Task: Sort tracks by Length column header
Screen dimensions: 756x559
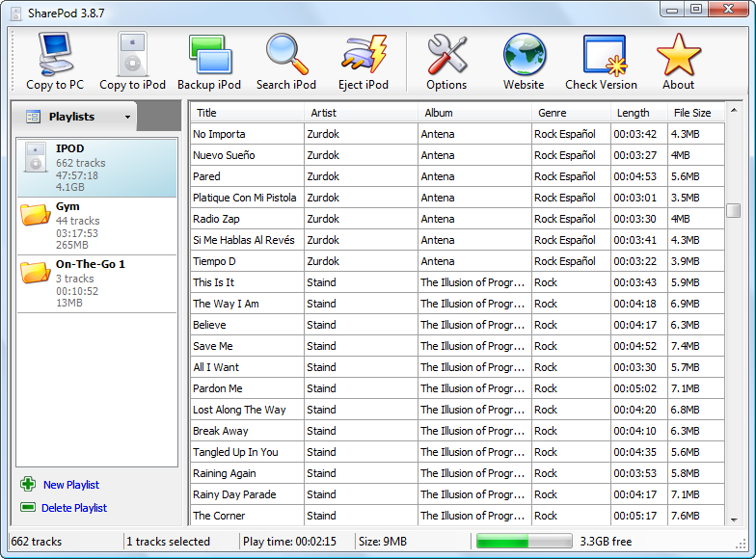Action: pyautogui.click(x=639, y=113)
